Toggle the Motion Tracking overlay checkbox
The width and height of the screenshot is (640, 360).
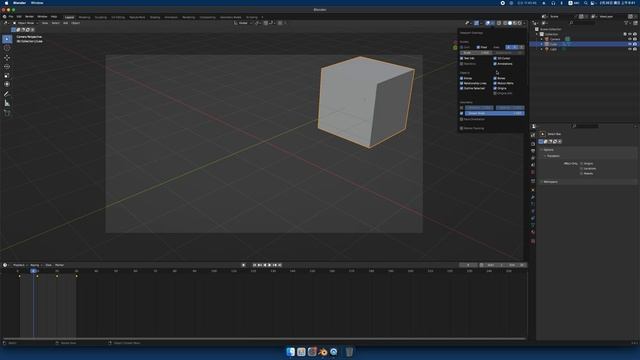(462, 128)
